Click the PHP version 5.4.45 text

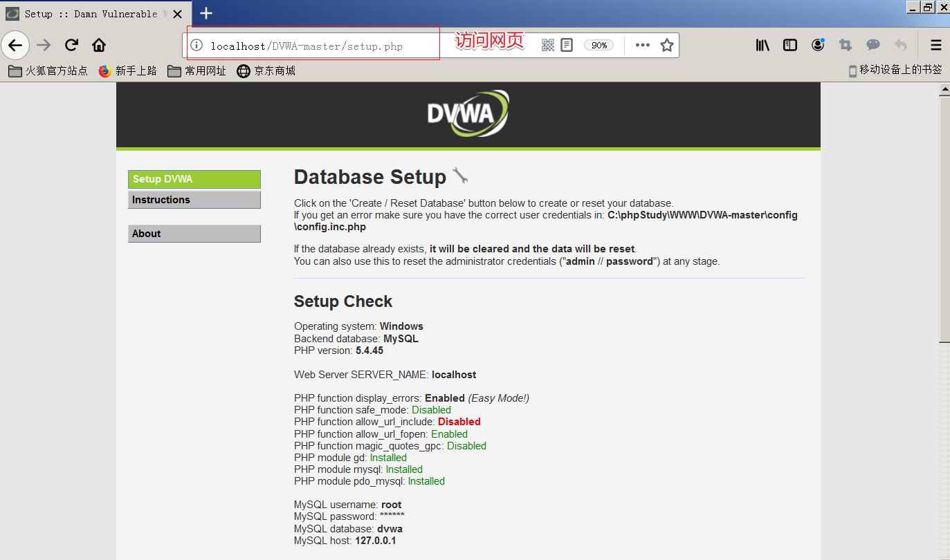click(x=338, y=351)
